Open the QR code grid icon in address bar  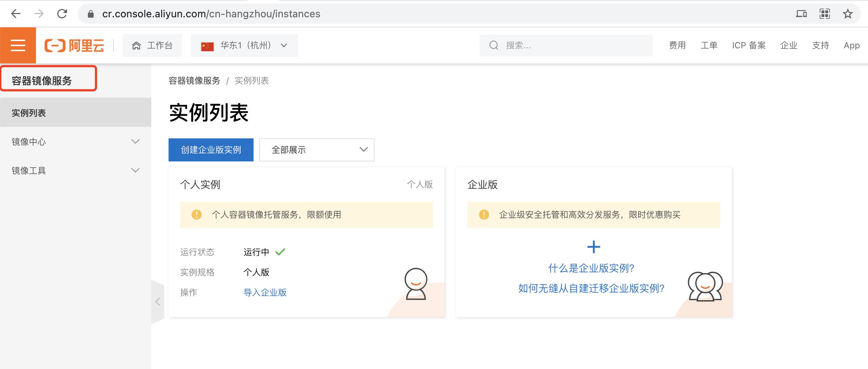(x=824, y=14)
